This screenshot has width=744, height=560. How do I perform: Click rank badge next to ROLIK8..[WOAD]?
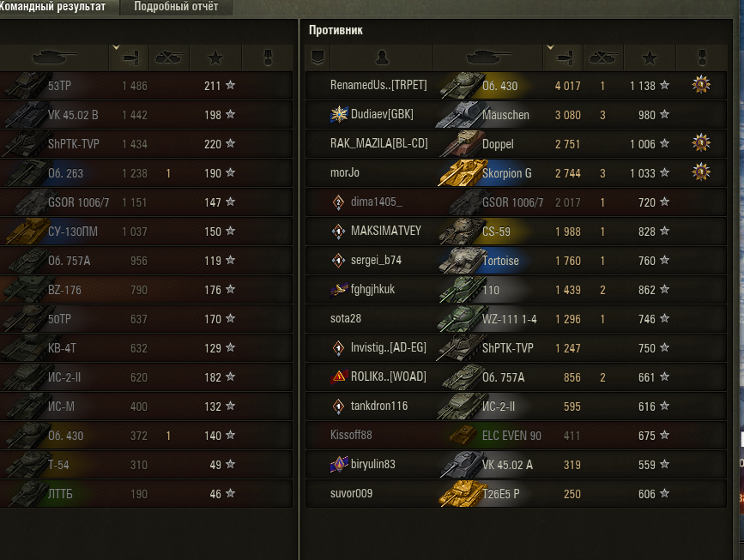[339, 376]
